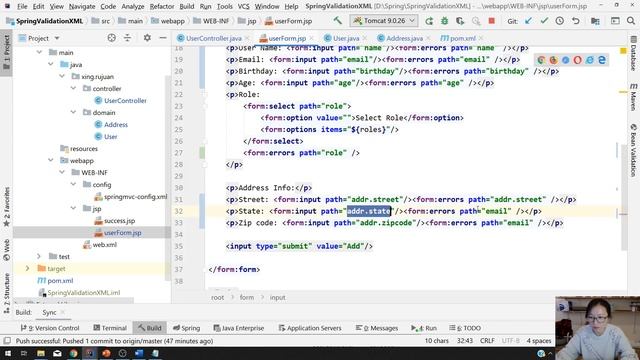Open the Java Enterprise tool window

click(x=239, y=328)
